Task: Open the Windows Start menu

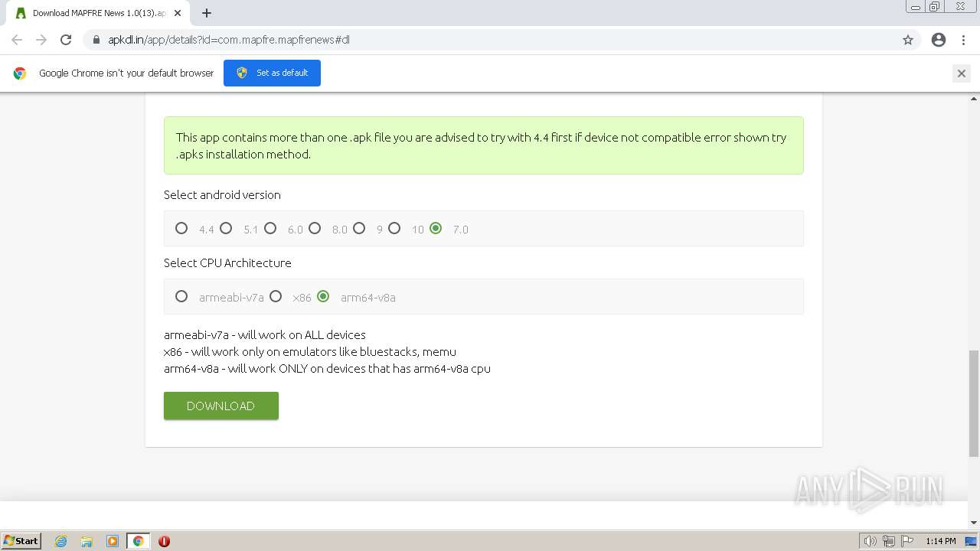Action: pyautogui.click(x=21, y=540)
